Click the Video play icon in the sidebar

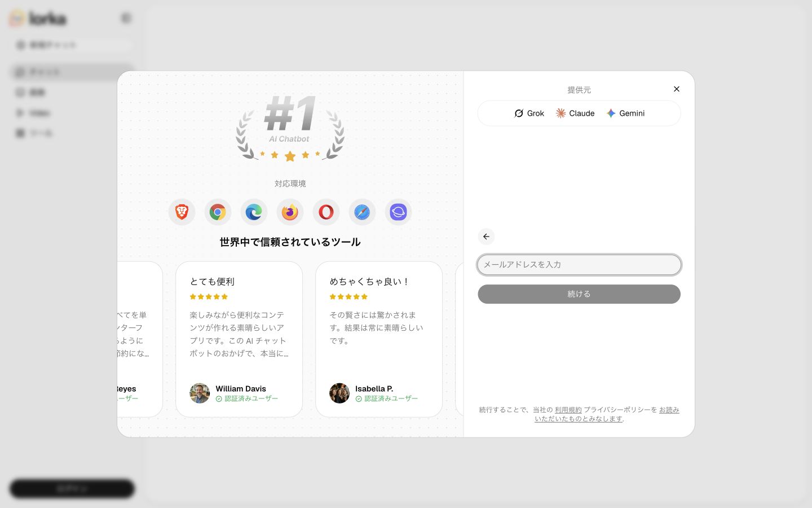(x=20, y=113)
